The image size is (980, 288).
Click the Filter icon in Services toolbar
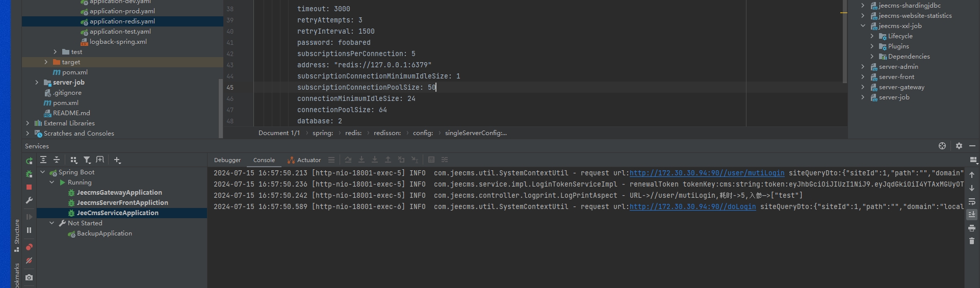pos(87,160)
